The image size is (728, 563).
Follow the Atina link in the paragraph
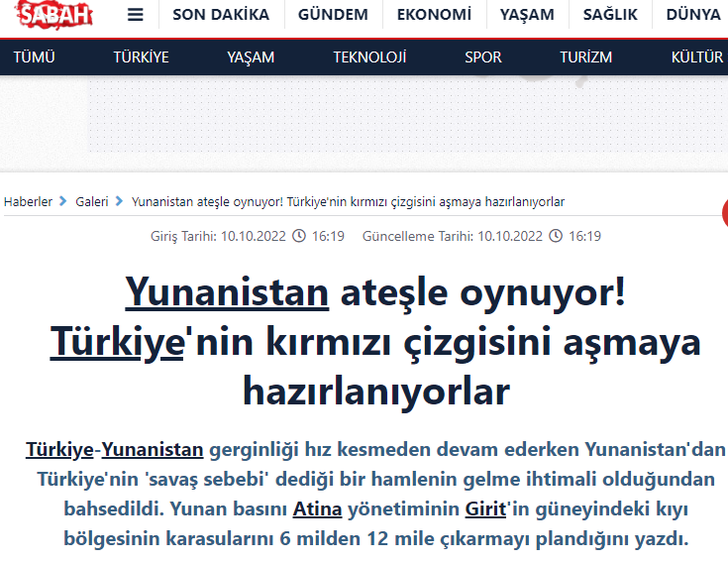317,511
